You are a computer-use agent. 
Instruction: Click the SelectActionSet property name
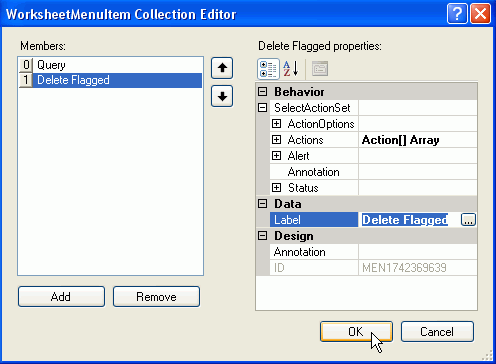tap(312, 108)
